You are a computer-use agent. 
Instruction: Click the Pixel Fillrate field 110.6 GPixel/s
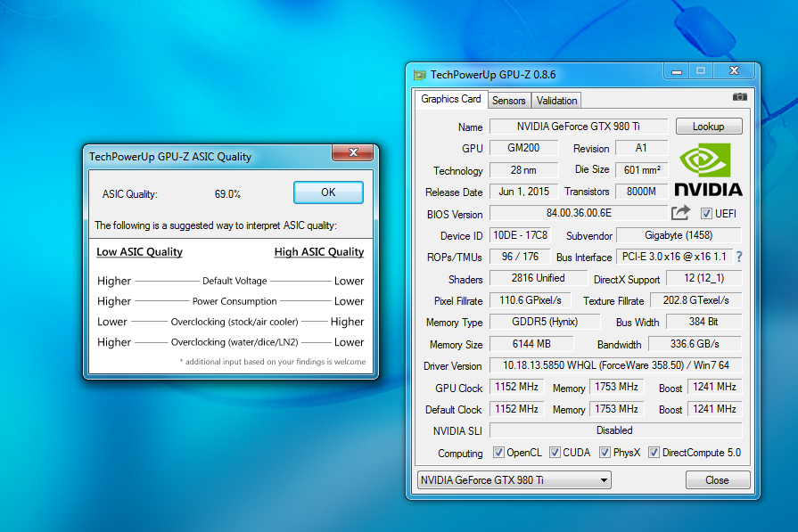point(531,300)
